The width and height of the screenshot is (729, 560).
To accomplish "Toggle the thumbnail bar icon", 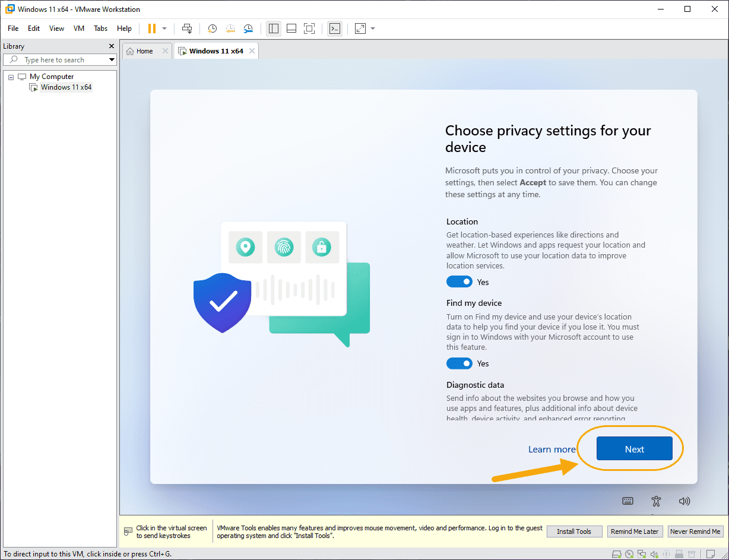I will 291,29.
